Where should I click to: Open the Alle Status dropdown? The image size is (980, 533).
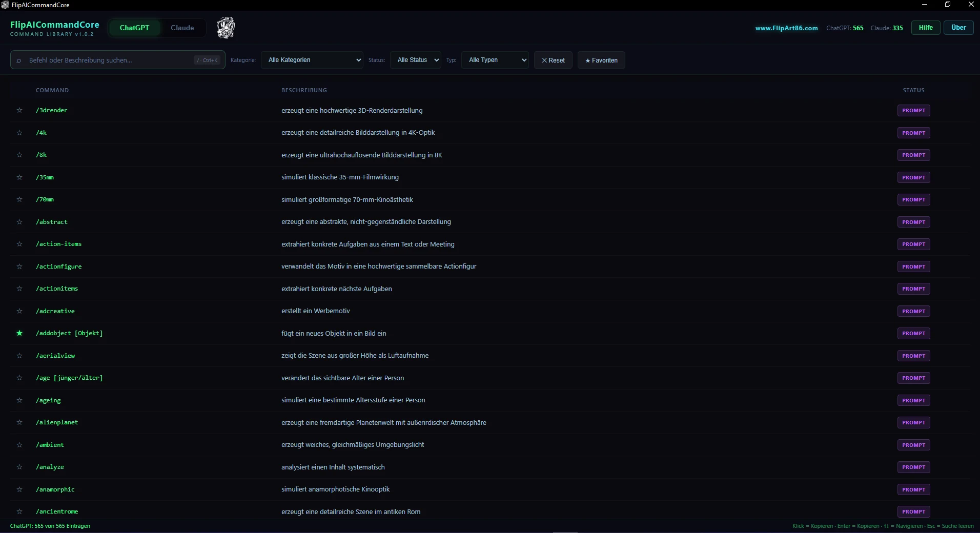(416, 60)
